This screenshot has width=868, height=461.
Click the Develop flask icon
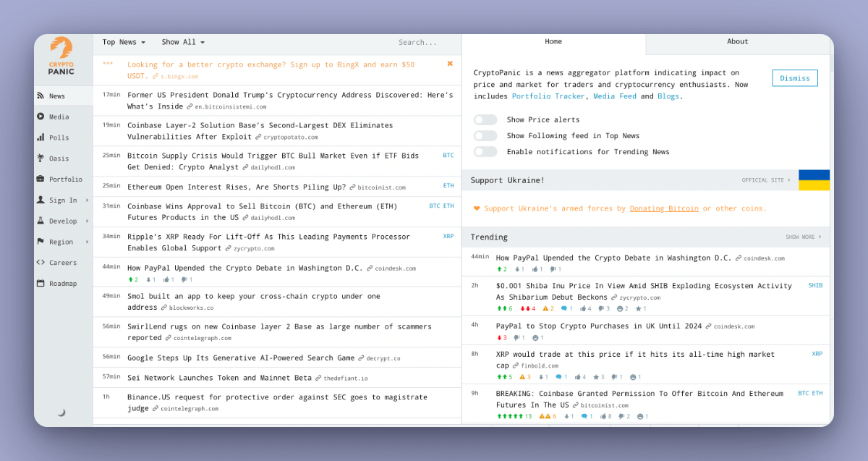click(x=41, y=221)
